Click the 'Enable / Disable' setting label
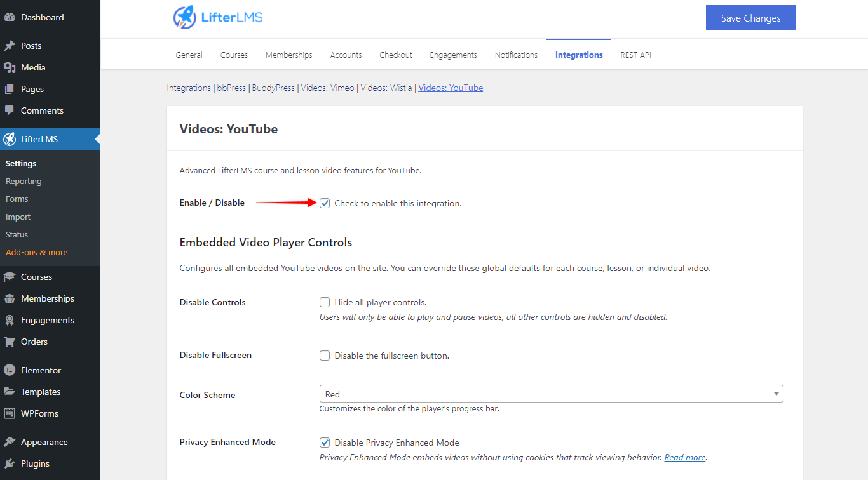 click(x=212, y=203)
